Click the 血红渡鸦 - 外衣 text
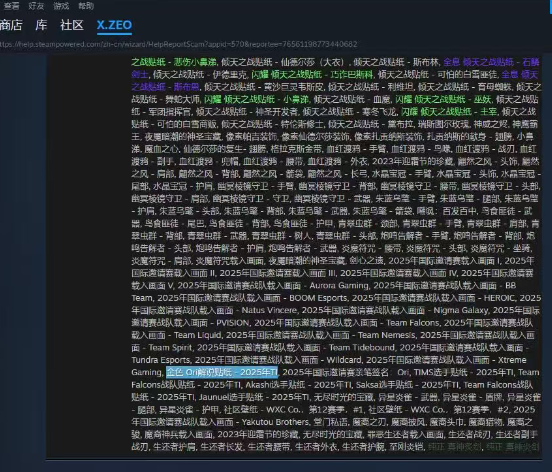552x472 pixels. tap(338, 161)
